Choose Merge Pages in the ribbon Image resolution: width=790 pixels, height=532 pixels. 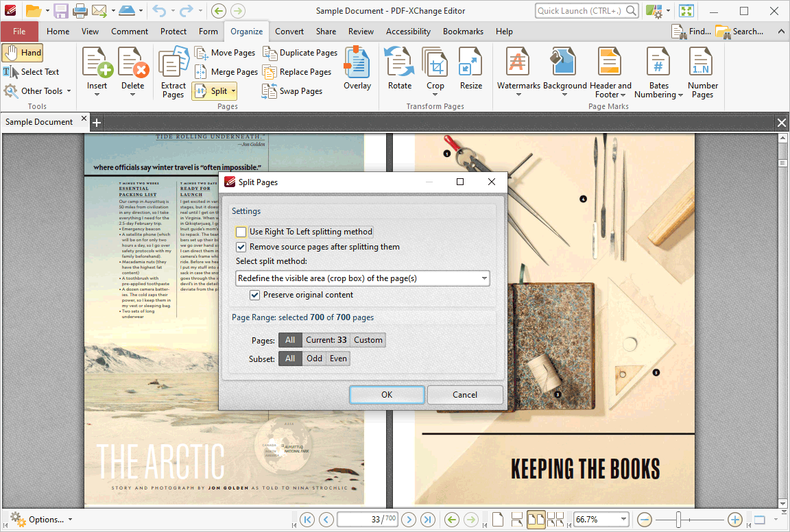click(226, 72)
